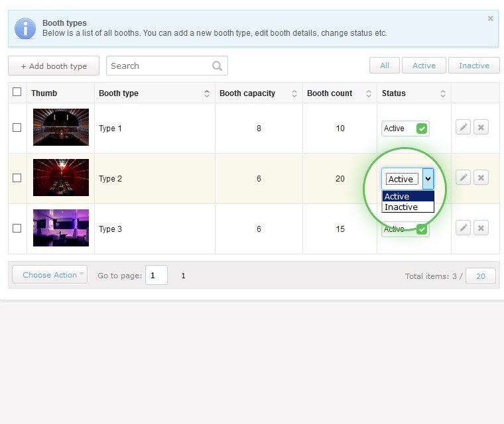Filter list by Active status
This screenshot has height=424, width=504.
pos(424,66)
